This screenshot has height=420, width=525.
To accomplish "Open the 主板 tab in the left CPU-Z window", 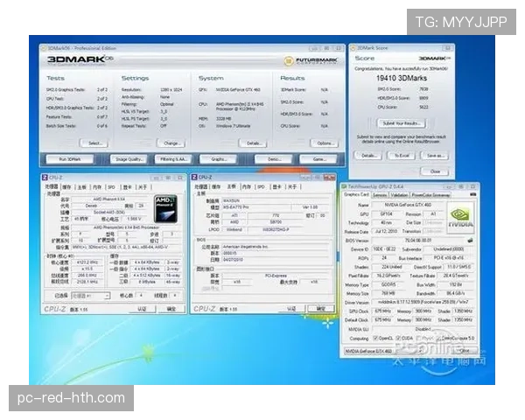I will (82, 187).
